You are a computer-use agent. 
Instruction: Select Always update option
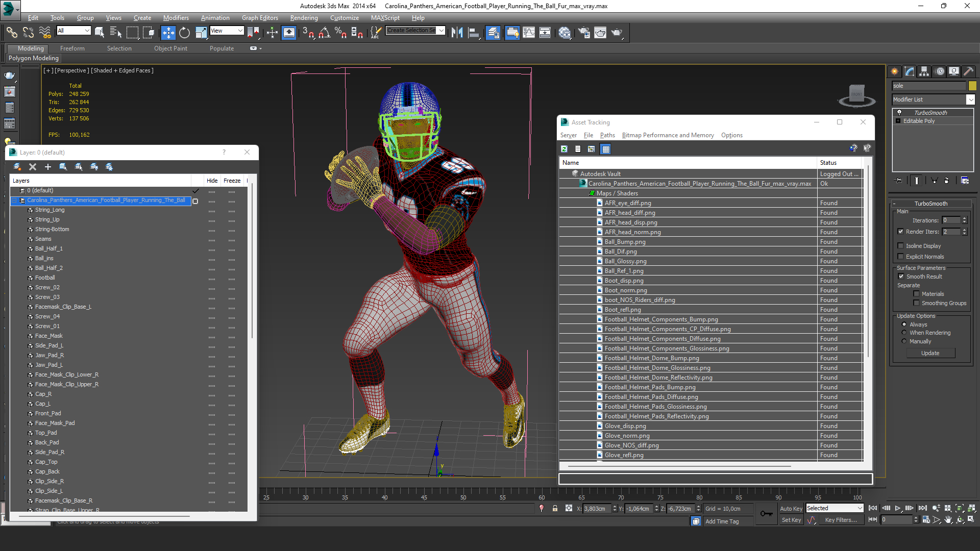(x=904, y=324)
